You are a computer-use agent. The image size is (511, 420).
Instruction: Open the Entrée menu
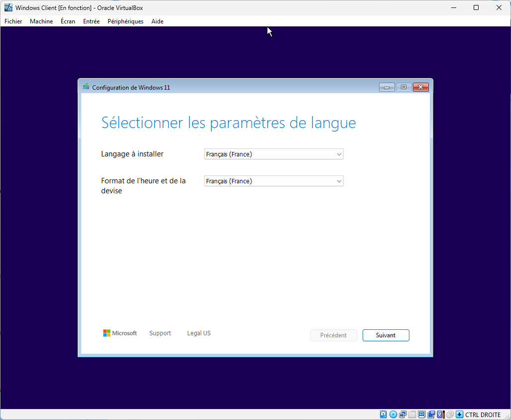[x=91, y=21]
